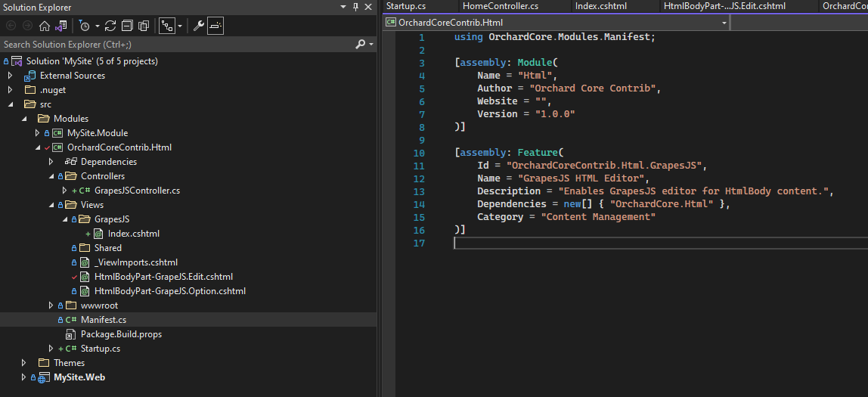Open Index.cshtml under GrapesJS folder
The width and height of the screenshot is (868, 397).
[x=133, y=234]
